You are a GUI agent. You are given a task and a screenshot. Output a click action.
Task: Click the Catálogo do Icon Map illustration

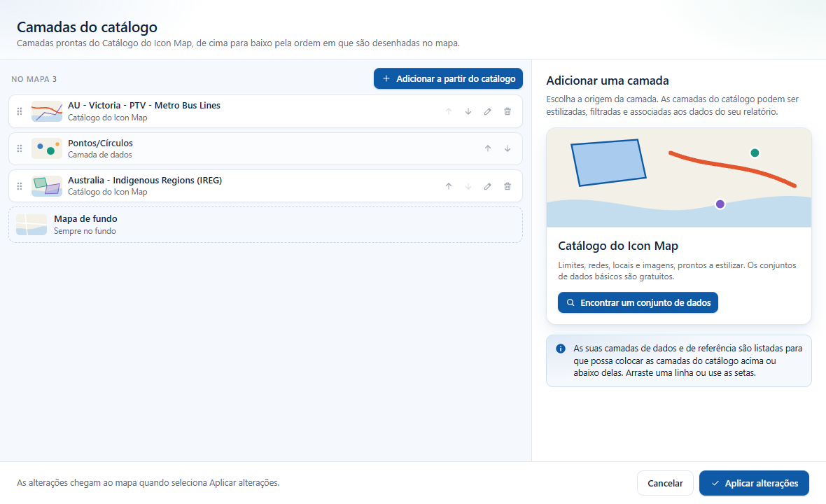click(x=679, y=178)
